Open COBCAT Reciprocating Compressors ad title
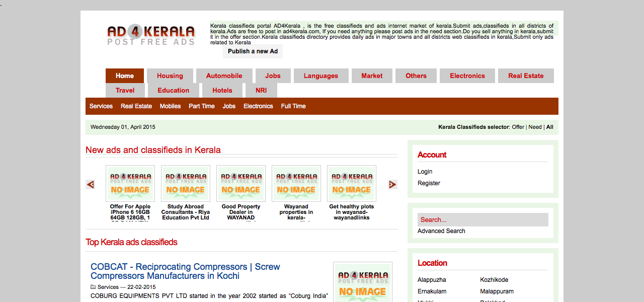Image resolution: width=644 pixels, height=302 pixels. (185, 271)
